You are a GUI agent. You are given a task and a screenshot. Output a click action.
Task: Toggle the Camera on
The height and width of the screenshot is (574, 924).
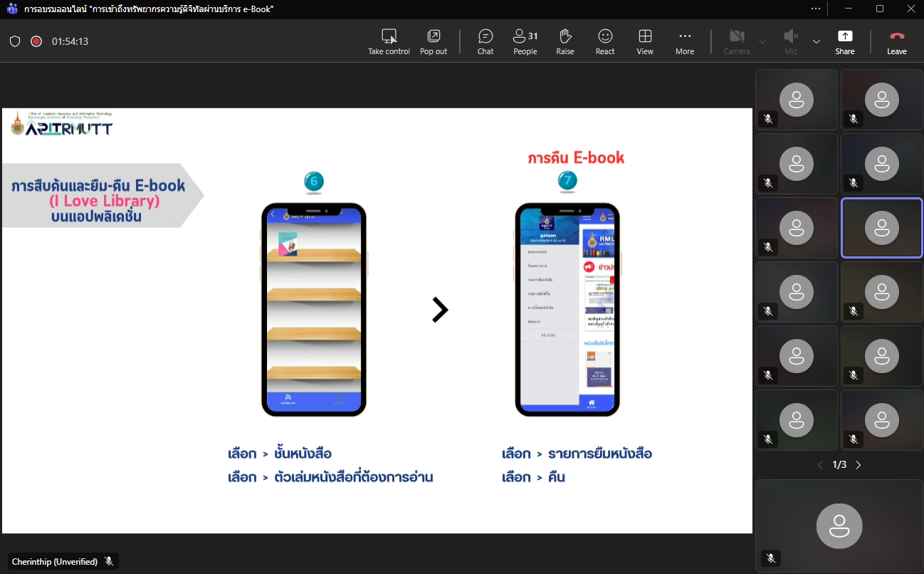pos(737,41)
